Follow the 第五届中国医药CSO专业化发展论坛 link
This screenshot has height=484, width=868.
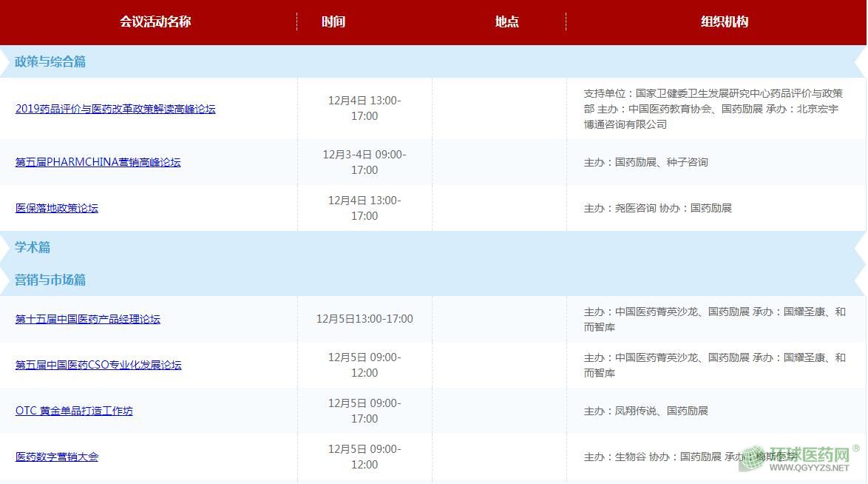coord(98,365)
